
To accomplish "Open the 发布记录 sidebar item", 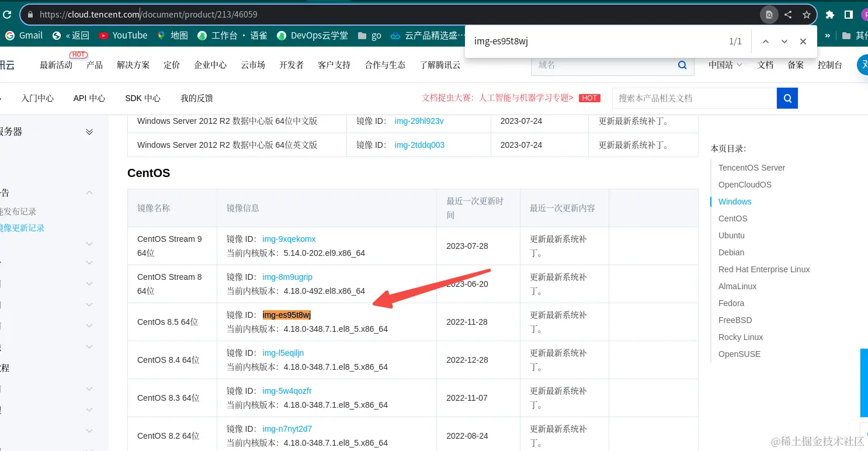I will (x=18, y=211).
